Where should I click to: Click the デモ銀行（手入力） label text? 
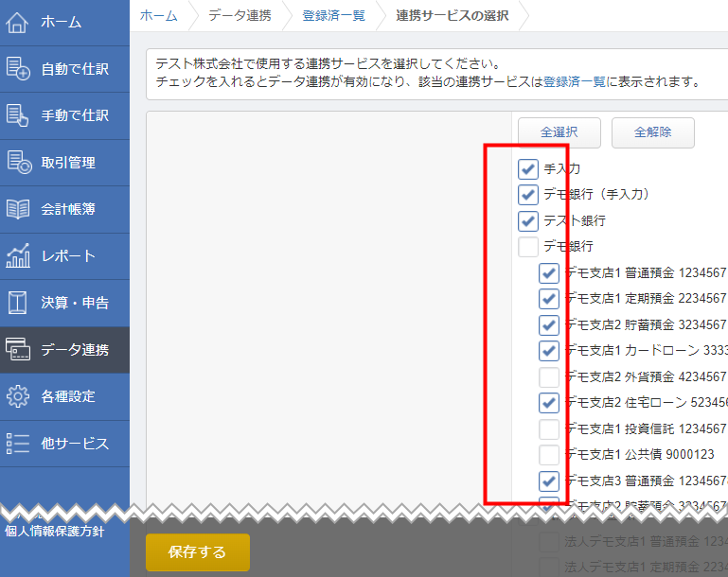pos(596,194)
